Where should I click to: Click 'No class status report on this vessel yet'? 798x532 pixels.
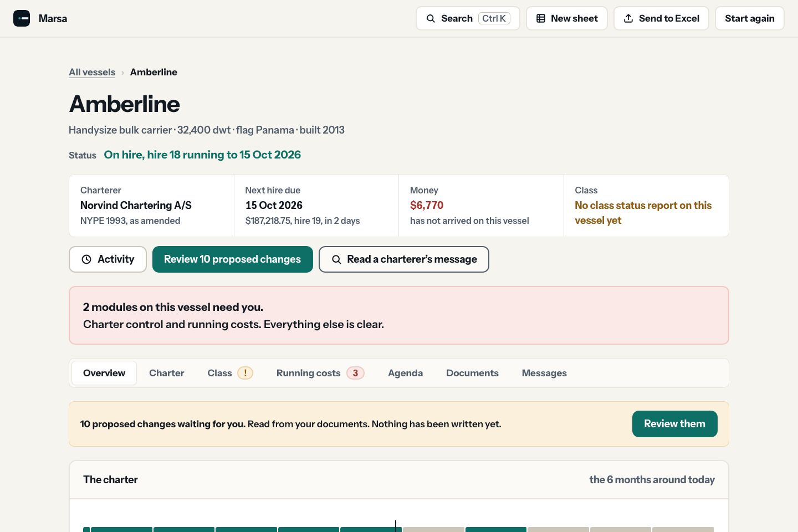tap(643, 213)
